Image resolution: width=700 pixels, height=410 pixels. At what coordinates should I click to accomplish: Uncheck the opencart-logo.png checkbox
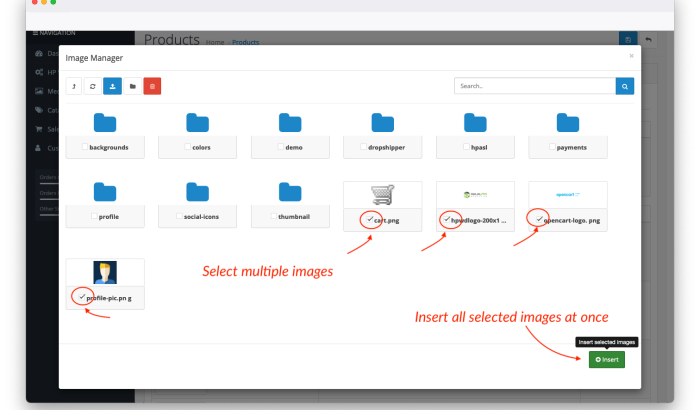539,219
